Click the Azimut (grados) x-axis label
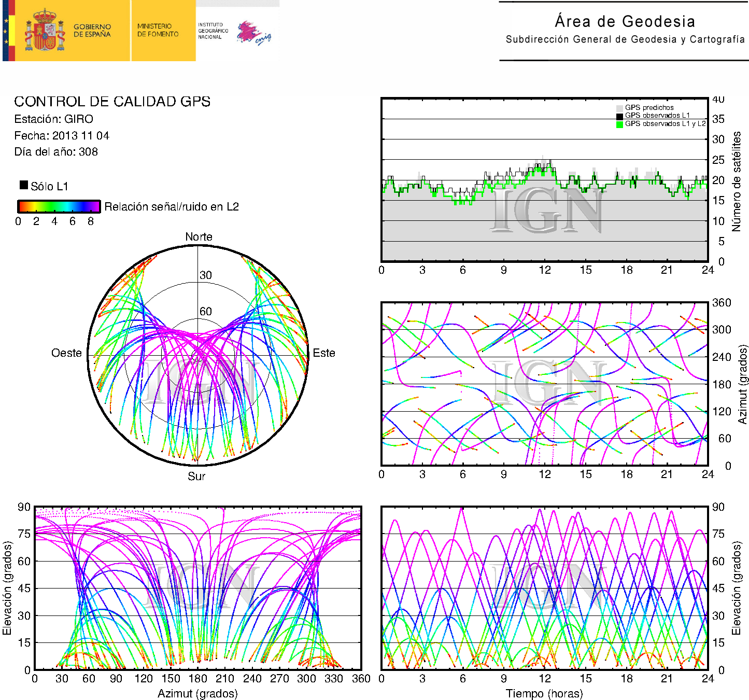This screenshot has width=749, height=700. click(x=197, y=693)
